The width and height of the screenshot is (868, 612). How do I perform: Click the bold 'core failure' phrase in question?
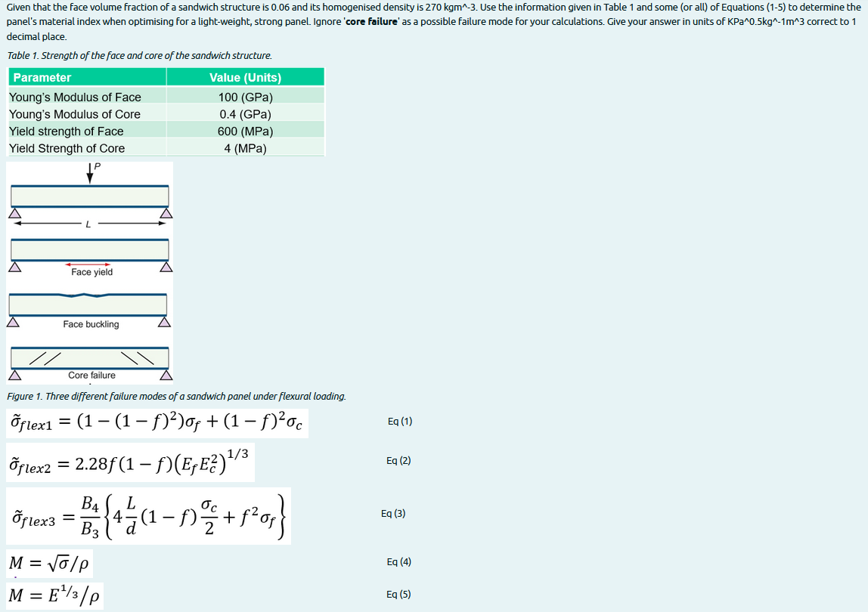tap(371, 22)
